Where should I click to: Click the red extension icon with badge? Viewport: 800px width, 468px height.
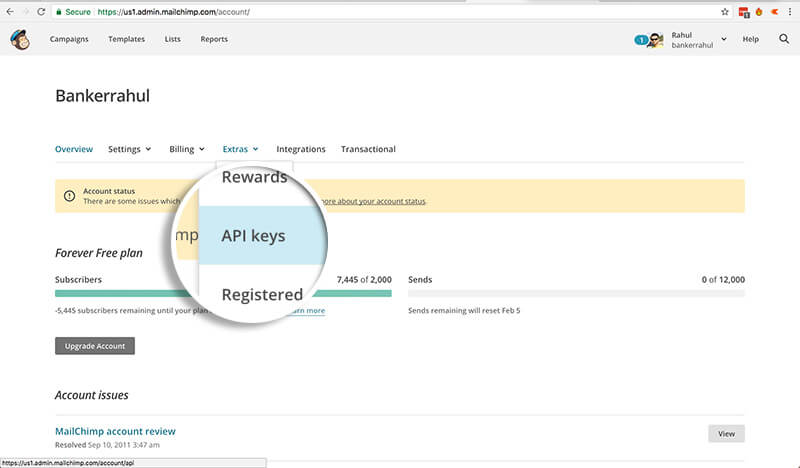pos(744,12)
